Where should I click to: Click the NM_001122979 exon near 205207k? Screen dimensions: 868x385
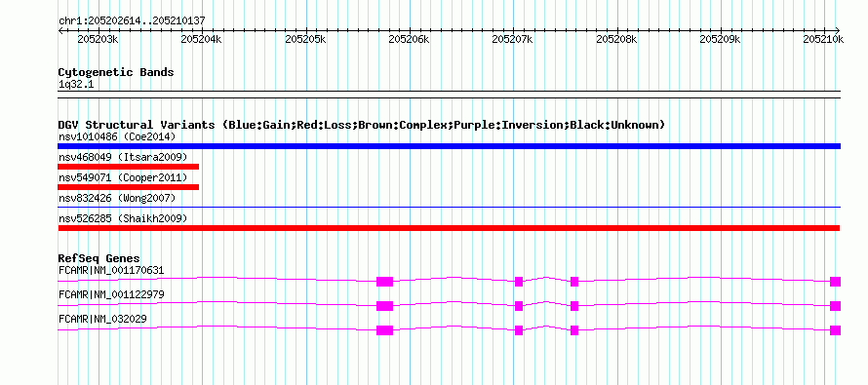pyautogui.click(x=519, y=306)
